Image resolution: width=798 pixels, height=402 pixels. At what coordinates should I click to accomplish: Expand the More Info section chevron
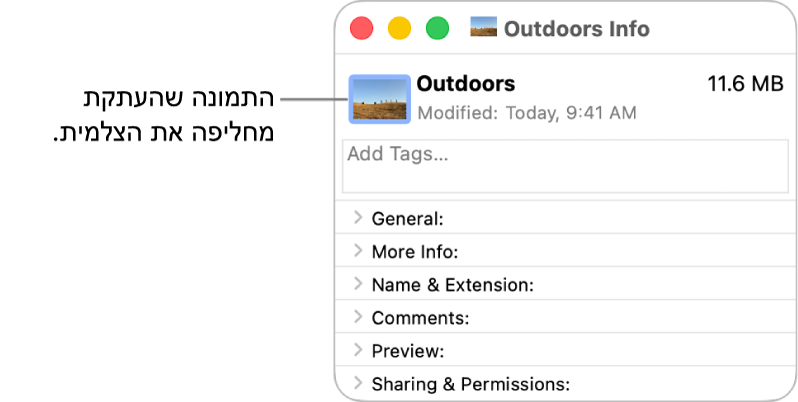pos(358,251)
